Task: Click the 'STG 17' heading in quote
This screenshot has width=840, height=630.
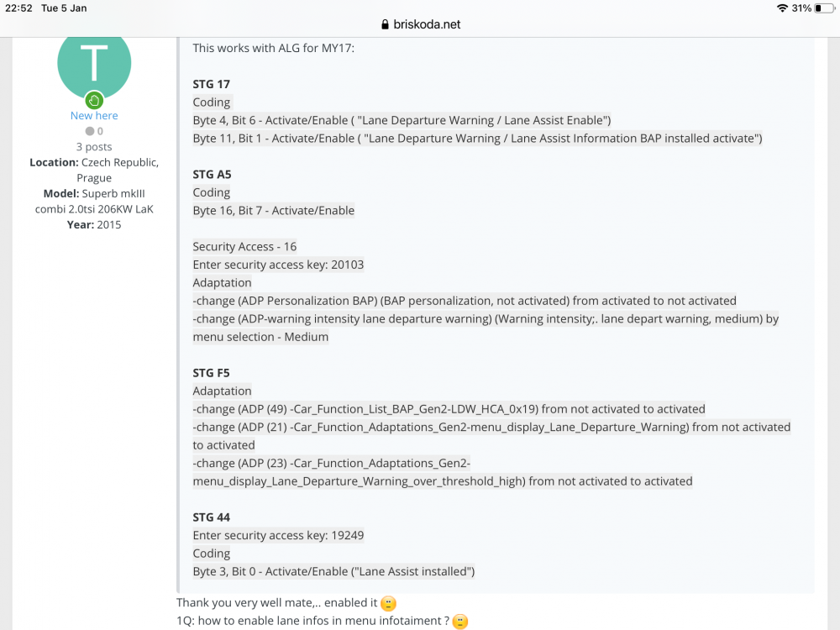Action: (211, 84)
